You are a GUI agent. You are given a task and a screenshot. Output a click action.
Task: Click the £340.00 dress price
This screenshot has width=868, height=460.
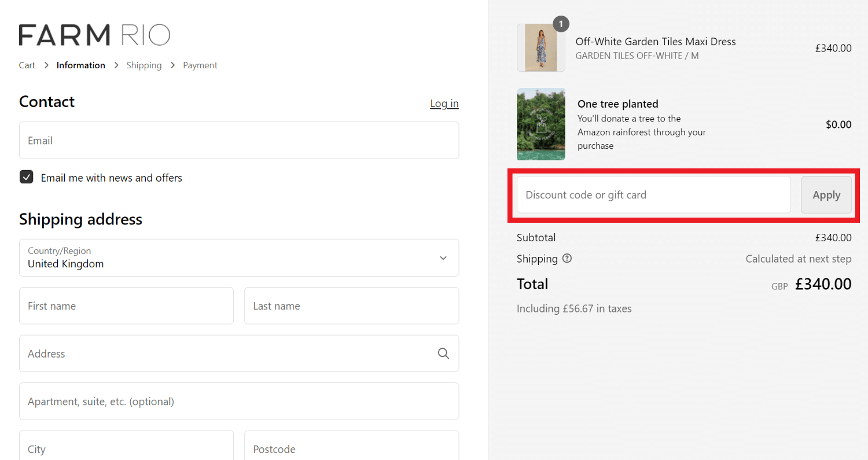[x=833, y=48]
